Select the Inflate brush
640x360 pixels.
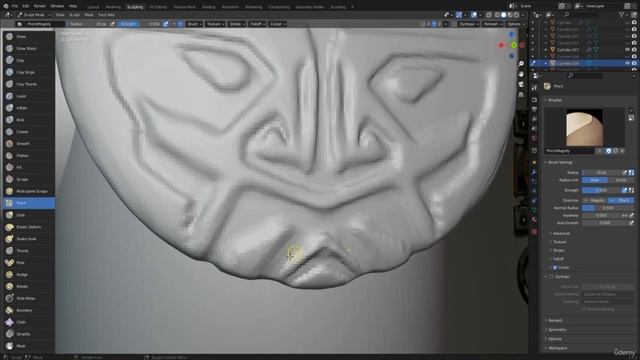29,108
